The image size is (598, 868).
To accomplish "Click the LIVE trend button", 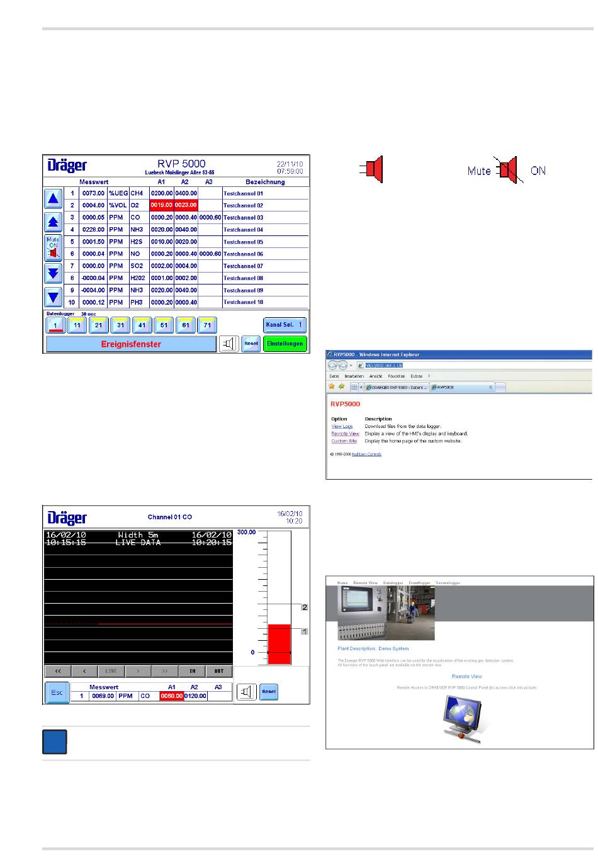I will click(111, 671).
